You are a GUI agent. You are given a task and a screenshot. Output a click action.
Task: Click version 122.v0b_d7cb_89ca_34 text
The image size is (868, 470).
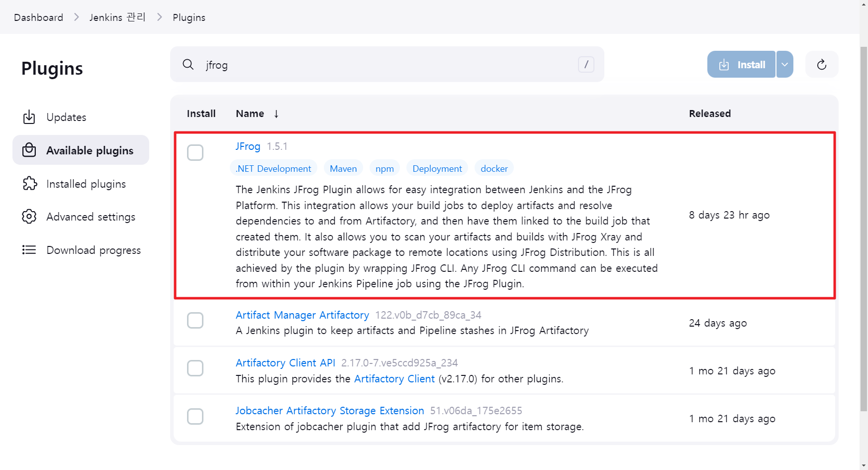point(428,315)
